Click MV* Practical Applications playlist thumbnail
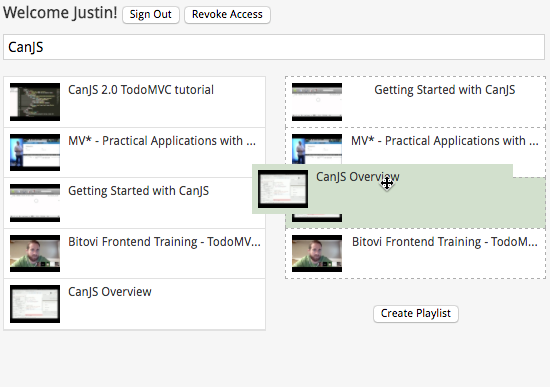Image resolution: width=550 pixels, height=387 pixels. coord(317,149)
